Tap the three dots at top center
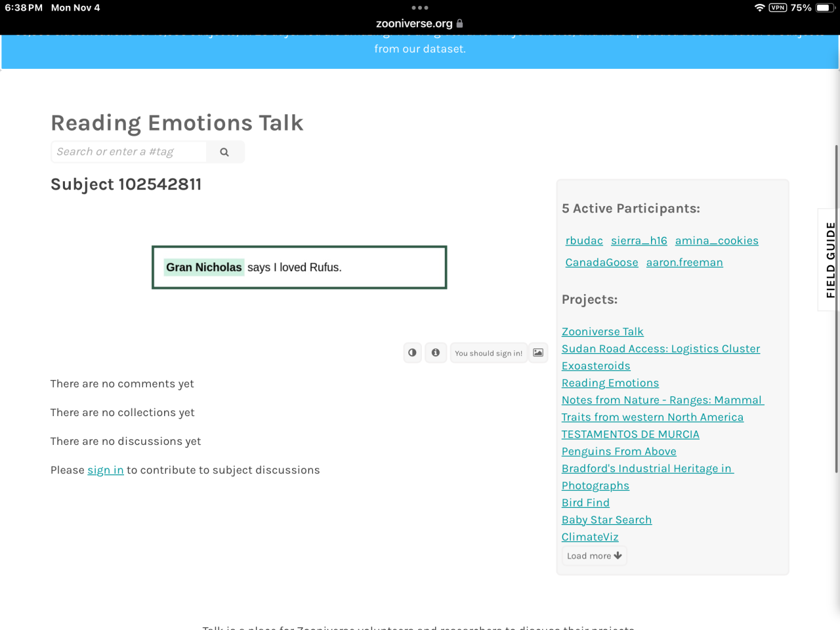This screenshot has height=630, width=840. (x=420, y=8)
